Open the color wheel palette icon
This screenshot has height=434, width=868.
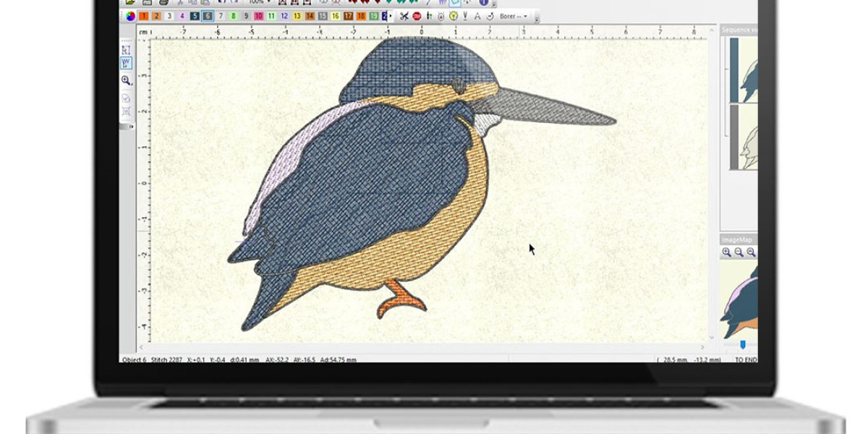(x=130, y=16)
